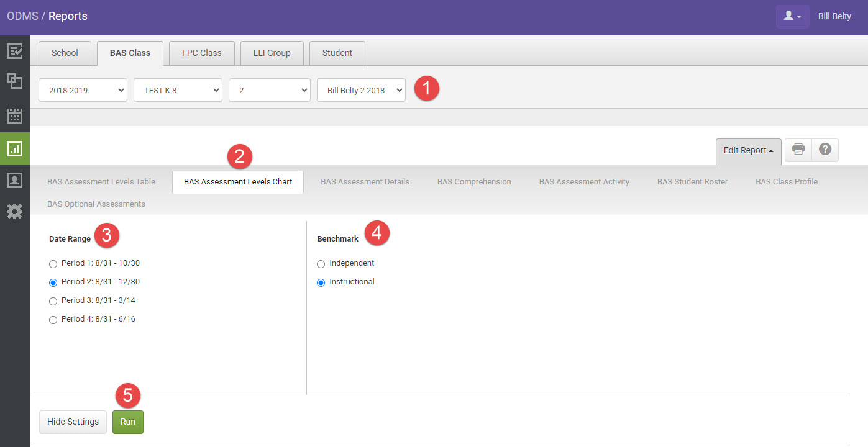
Task: Click the green Run button
Action: tap(128, 422)
